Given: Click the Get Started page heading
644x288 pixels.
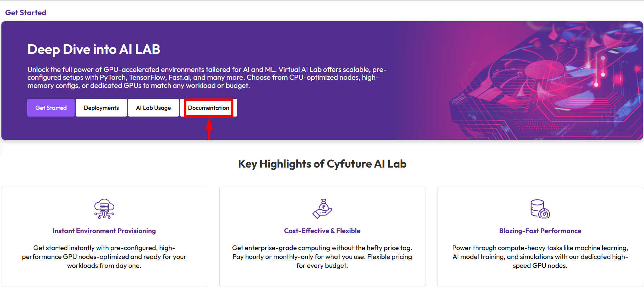Looking at the screenshot, I should [x=25, y=13].
